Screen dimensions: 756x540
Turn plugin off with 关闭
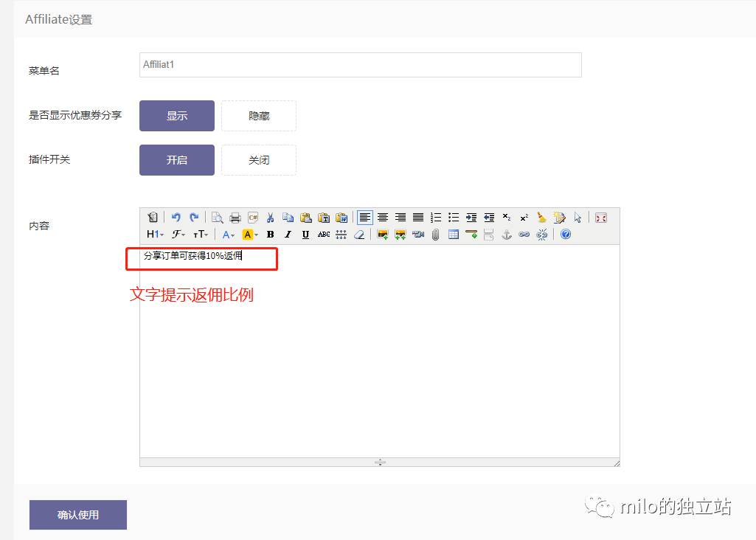point(259,160)
